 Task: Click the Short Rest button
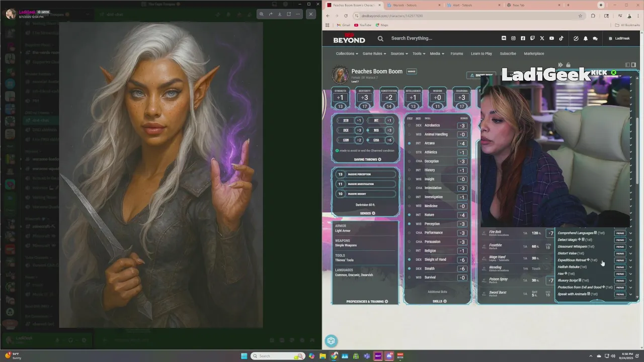[481, 75]
